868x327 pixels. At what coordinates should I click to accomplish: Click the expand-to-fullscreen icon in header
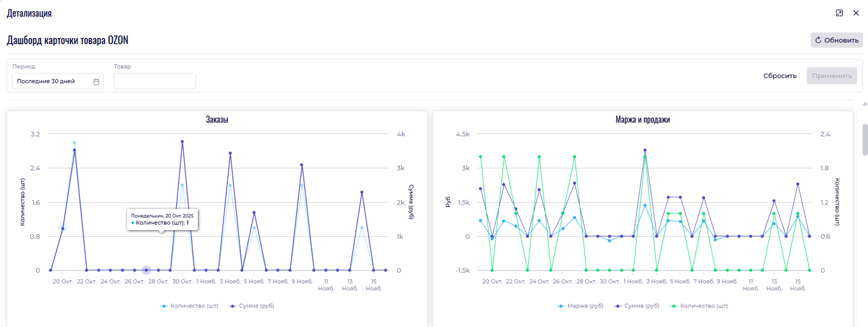[839, 13]
